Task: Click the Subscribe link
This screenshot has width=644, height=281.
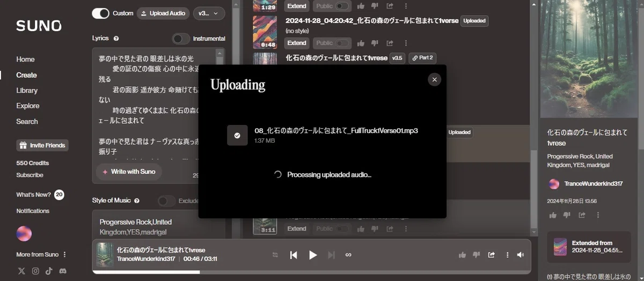Action: coord(30,175)
